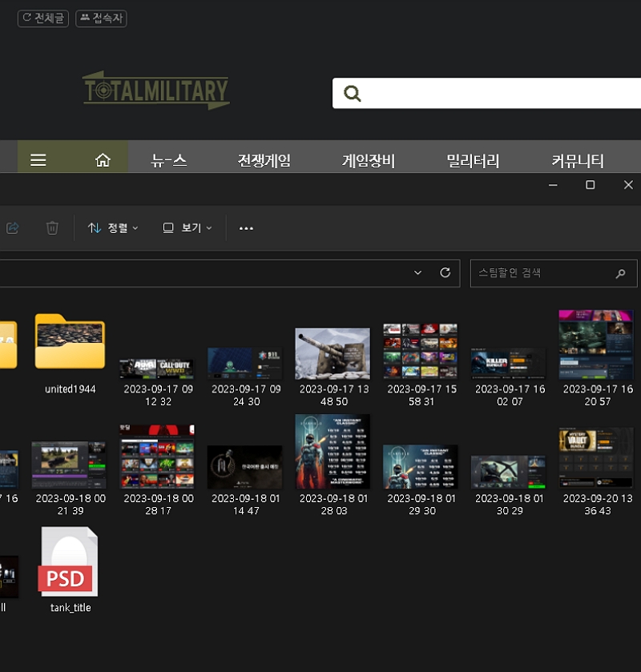Open the 게임장비 menu tab

click(x=369, y=161)
